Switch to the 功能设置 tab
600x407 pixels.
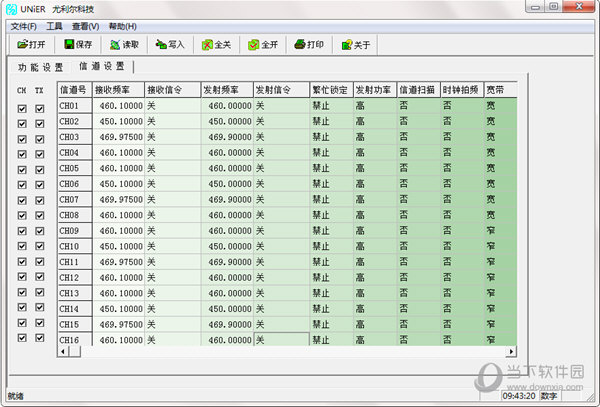(x=41, y=68)
